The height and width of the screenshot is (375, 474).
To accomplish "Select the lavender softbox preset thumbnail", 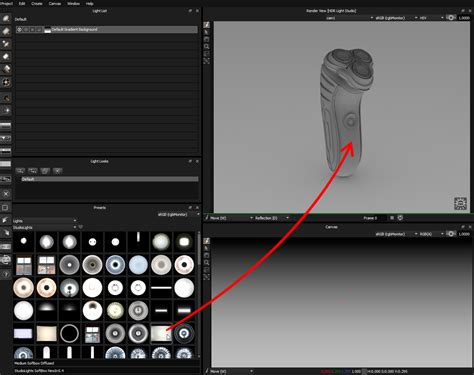I will (23, 333).
